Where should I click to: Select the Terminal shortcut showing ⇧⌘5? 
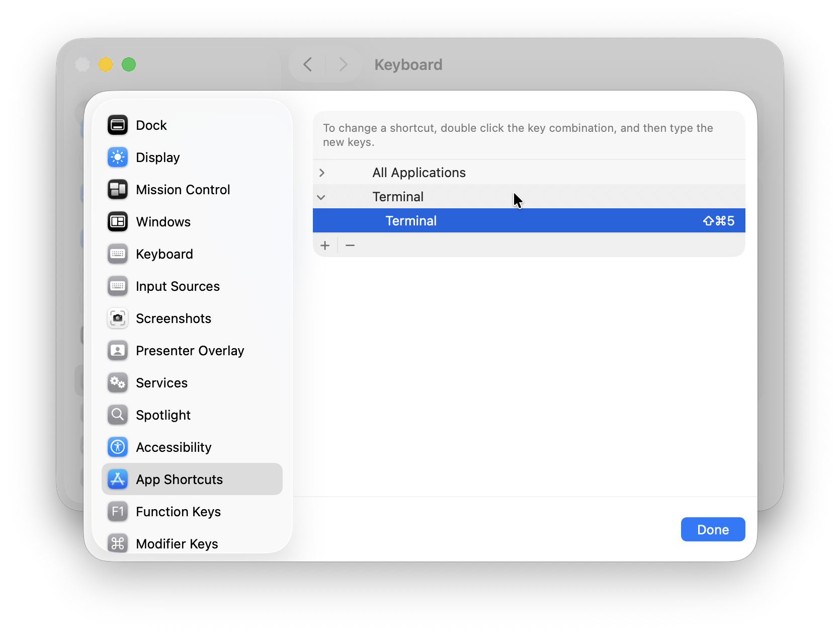coord(528,220)
